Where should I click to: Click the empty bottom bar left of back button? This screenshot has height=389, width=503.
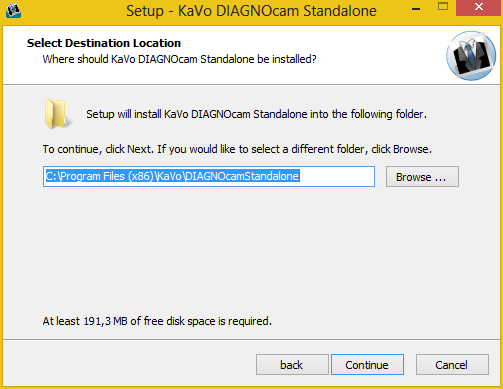coord(128,365)
